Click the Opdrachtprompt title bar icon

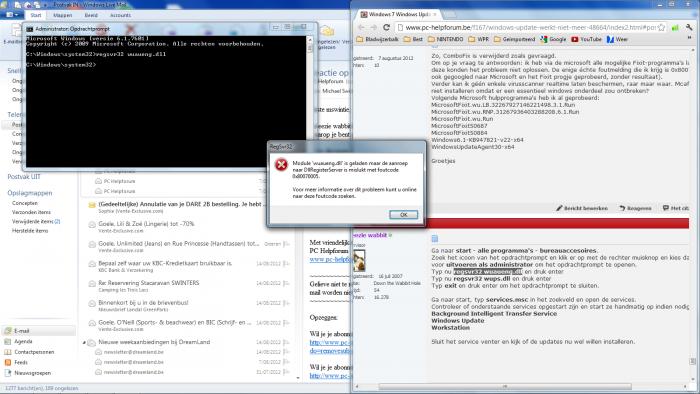(30, 29)
